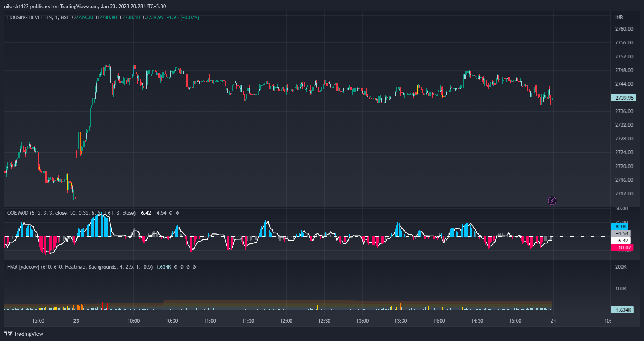This screenshot has height=341, width=644.
Task: Click the +1.95 (+0.07%) change value
Action: (183, 17)
